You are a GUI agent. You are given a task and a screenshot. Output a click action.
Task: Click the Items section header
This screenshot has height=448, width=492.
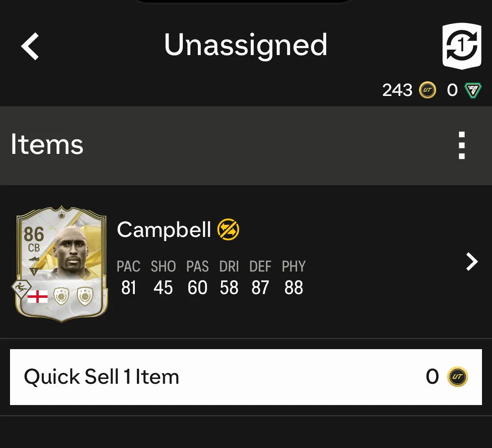point(47,145)
